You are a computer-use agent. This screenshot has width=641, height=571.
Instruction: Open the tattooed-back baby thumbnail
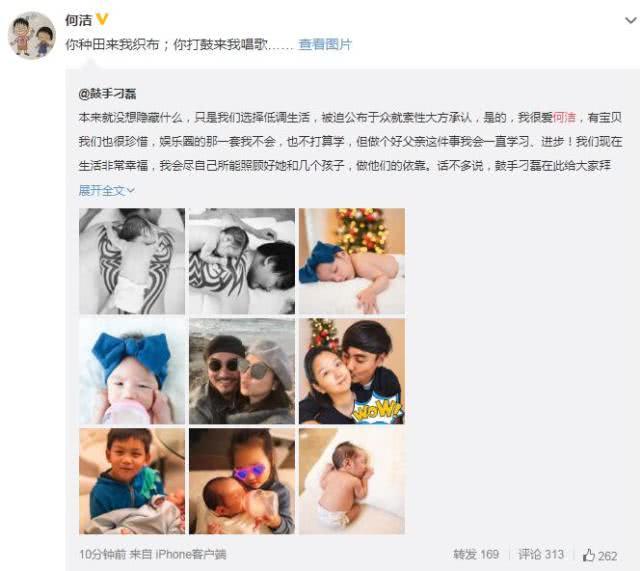coord(132,261)
